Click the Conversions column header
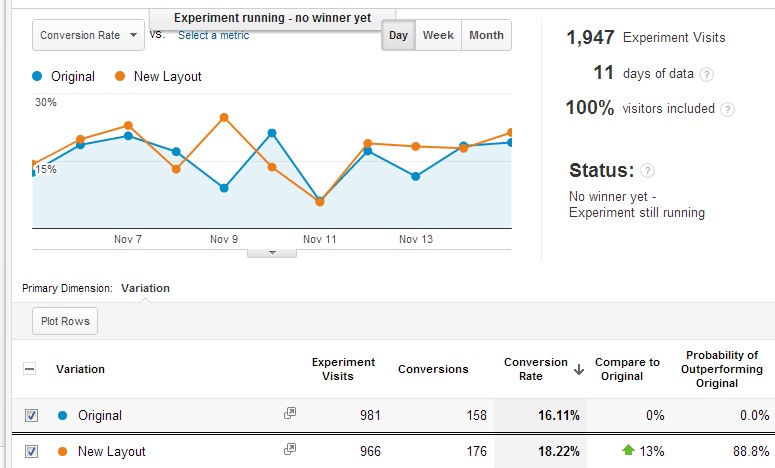 tap(433, 369)
